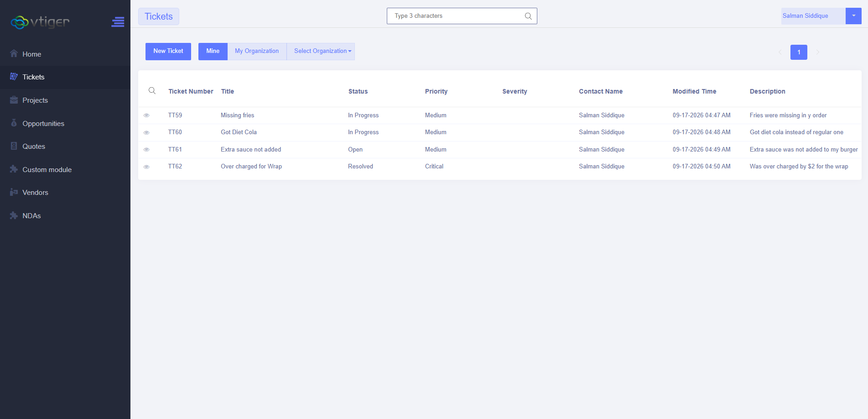Viewport: 868px width, 419px height.
Task: Switch to Mine tickets filter
Action: tap(213, 51)
